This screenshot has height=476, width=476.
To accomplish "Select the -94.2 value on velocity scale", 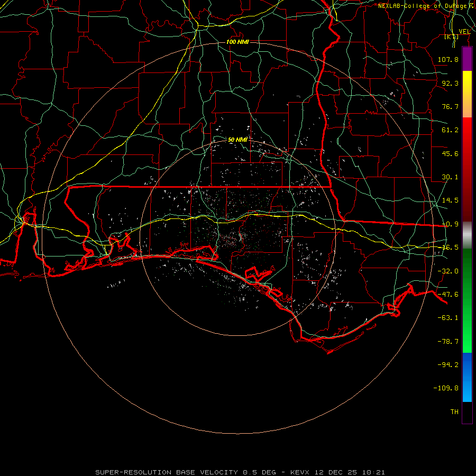I will pyautogui.click(x=448, y=364).
